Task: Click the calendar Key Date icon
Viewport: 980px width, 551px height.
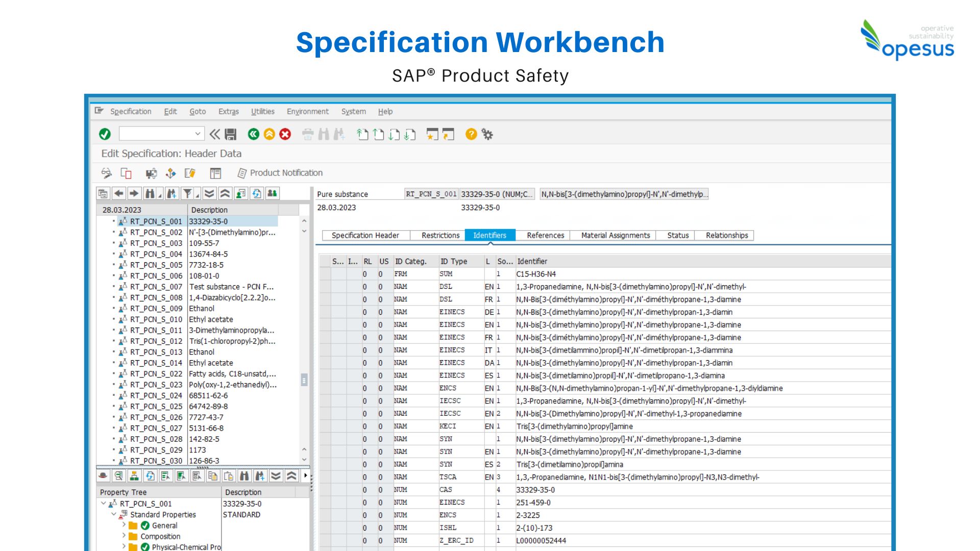Action: pyautogui.click(x=103, y=194)
